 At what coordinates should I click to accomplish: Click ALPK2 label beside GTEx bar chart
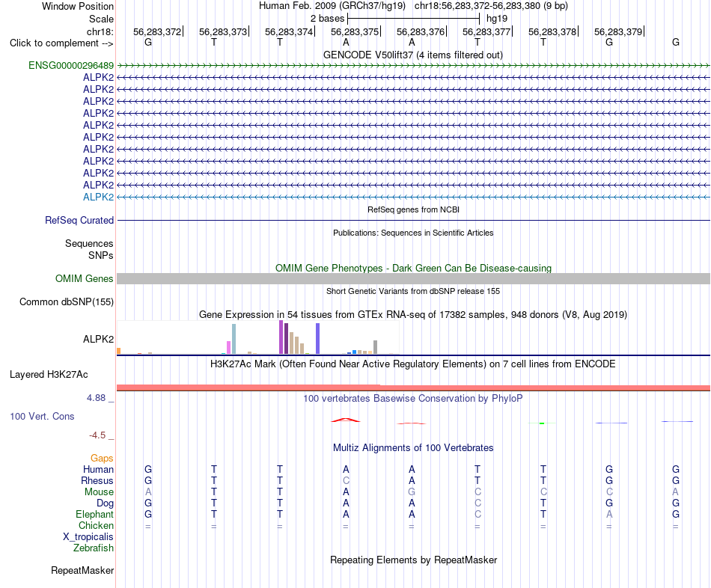click(98, 339)
